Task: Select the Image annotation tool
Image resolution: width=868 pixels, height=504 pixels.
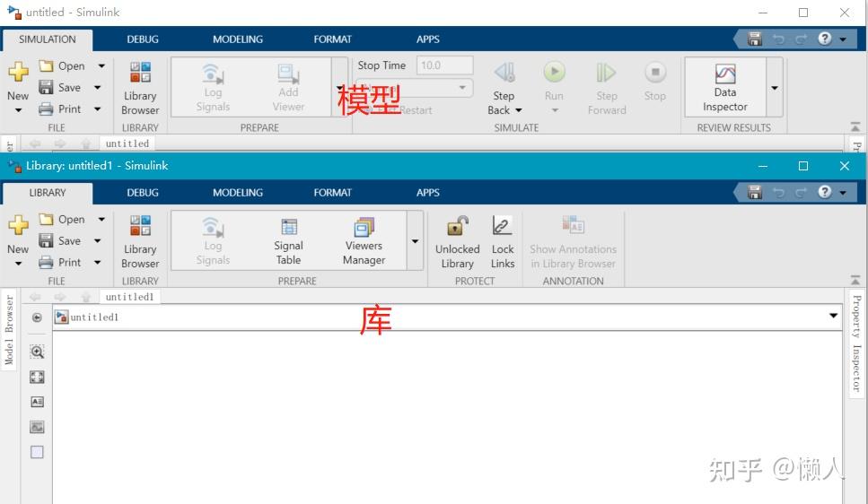Action: 37,427
